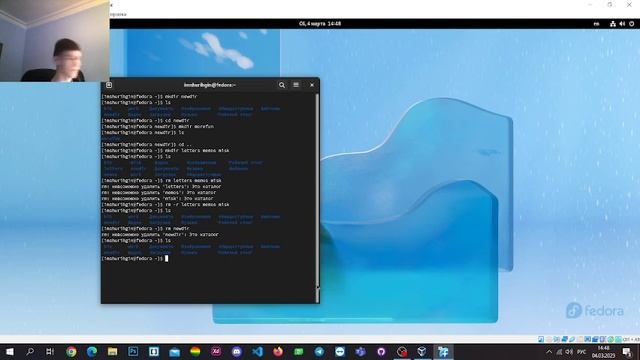
Task: Click the terminal line 'rm newdir'
Action: tap(177, 229)
